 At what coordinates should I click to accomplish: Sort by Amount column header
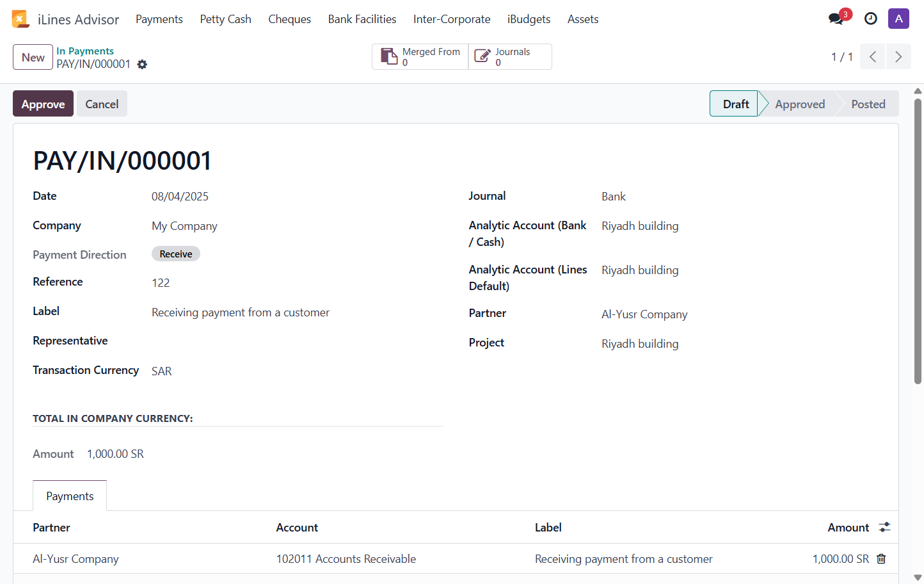(x=848, y=528)
